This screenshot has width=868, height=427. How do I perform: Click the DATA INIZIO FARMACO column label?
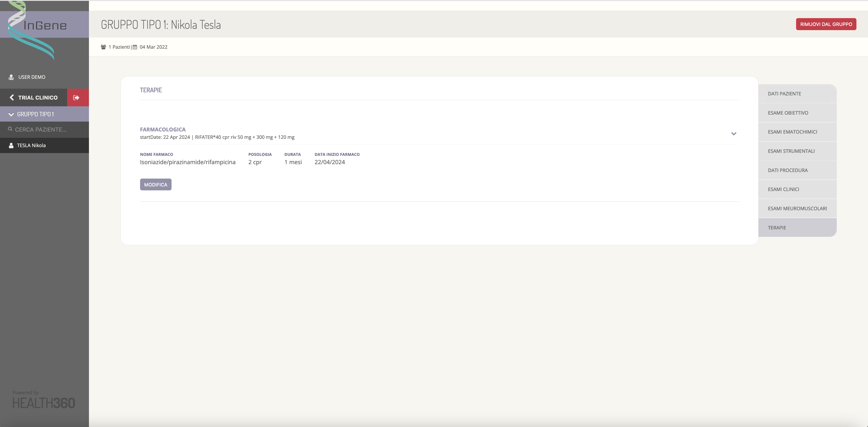[337, 154]
